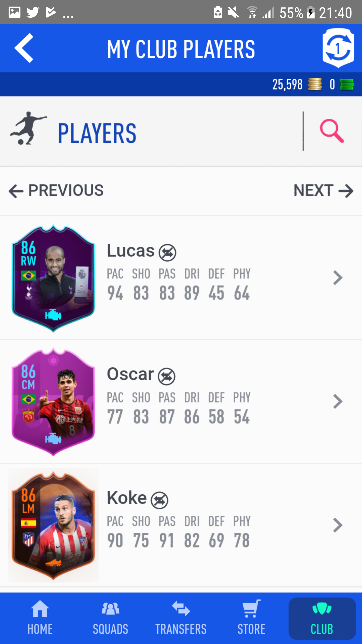Screen dimensions: 362x644
Task: Tap the back arrow in header
Action: [x=24, y=48]
